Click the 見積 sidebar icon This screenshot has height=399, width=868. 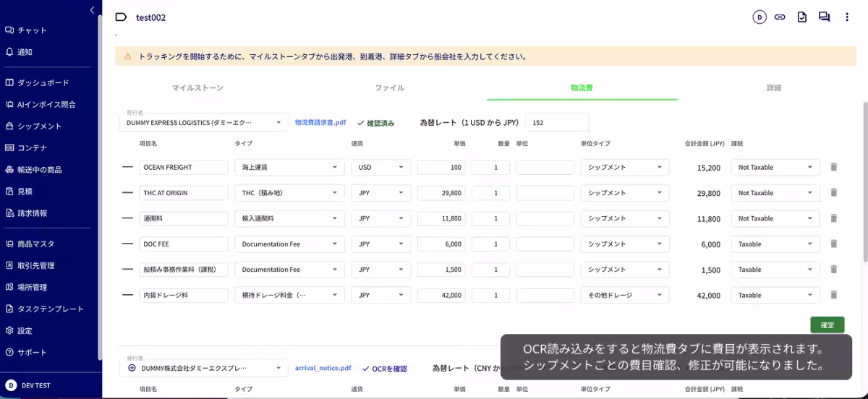(9, 192)
